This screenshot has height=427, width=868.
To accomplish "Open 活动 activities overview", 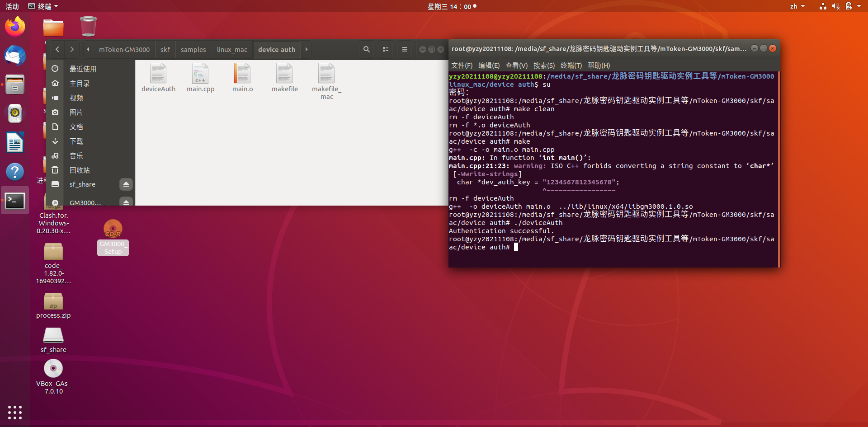I will (12, 6).
